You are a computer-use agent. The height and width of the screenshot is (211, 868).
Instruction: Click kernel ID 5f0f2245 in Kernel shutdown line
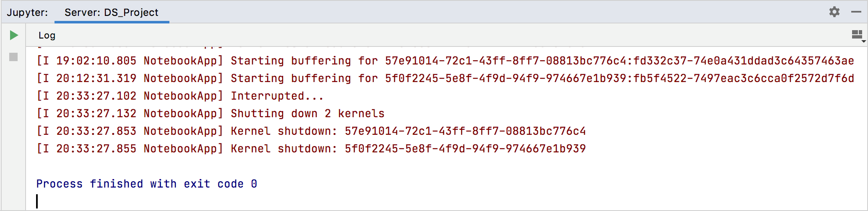point(465,149)
